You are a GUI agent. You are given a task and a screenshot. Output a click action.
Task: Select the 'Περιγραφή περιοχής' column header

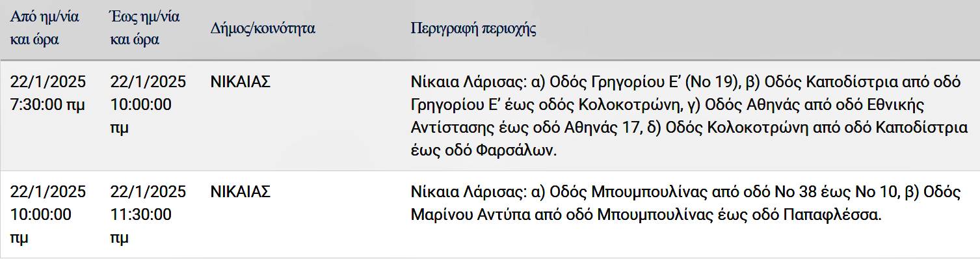coord(473,29)
